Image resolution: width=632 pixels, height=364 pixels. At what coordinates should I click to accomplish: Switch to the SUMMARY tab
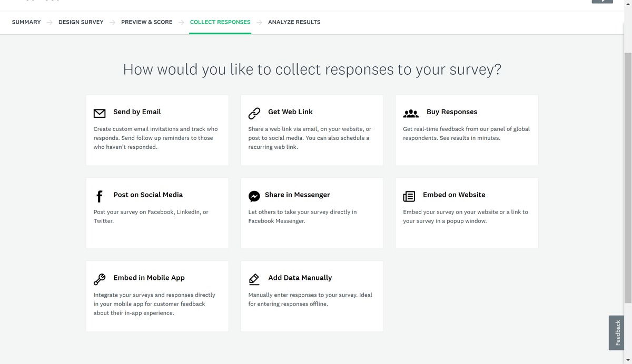click(26, 22)
